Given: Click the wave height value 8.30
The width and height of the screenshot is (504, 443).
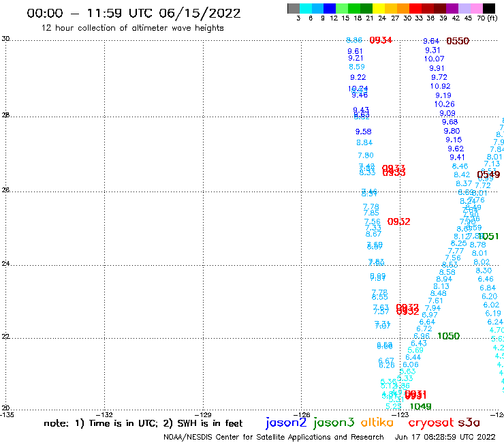Looking at the screenshot, I should [x=484, y=271].
